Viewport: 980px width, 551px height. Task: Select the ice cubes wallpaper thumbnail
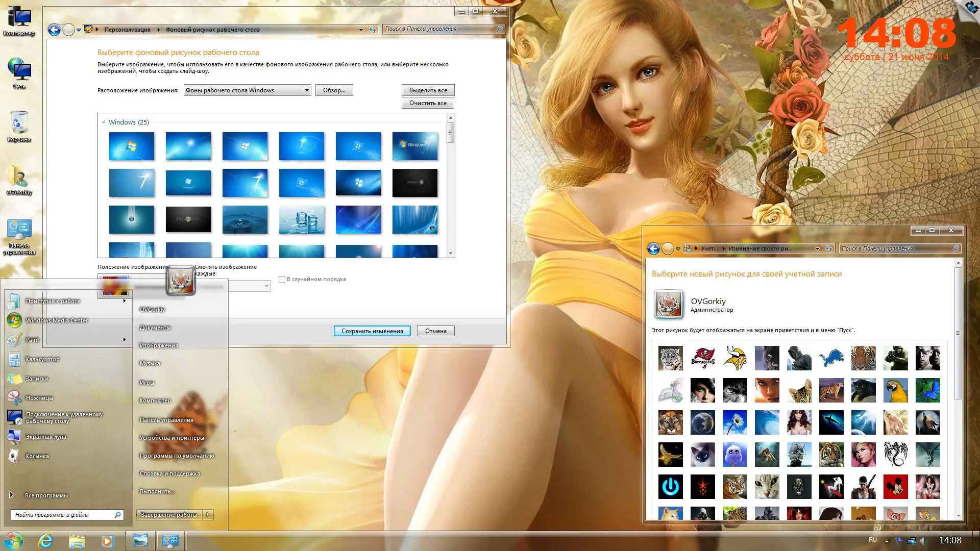pos(301,219)
